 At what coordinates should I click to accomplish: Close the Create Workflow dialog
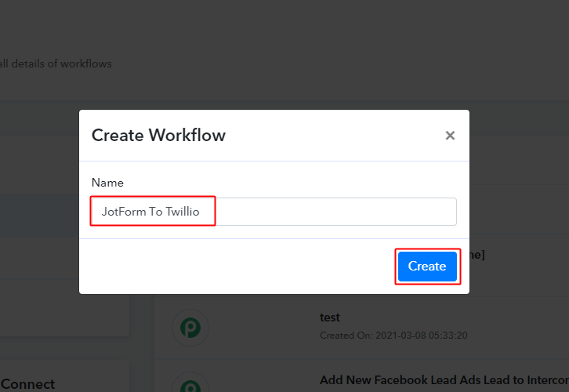click(450, 136)
